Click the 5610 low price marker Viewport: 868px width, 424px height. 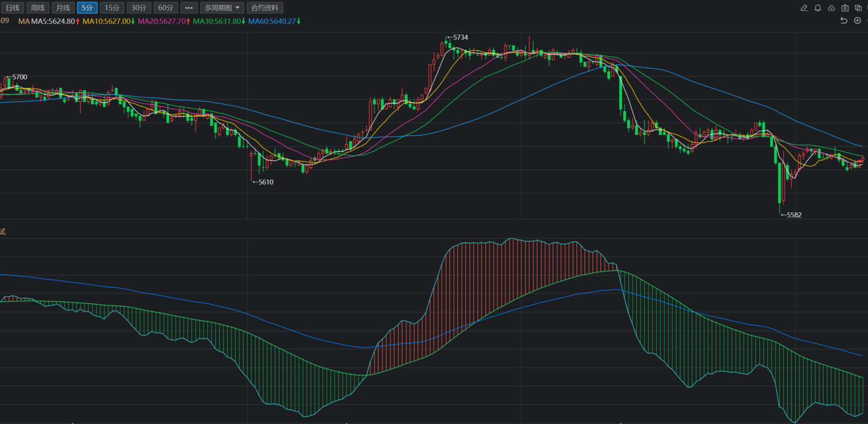(263, 182)
